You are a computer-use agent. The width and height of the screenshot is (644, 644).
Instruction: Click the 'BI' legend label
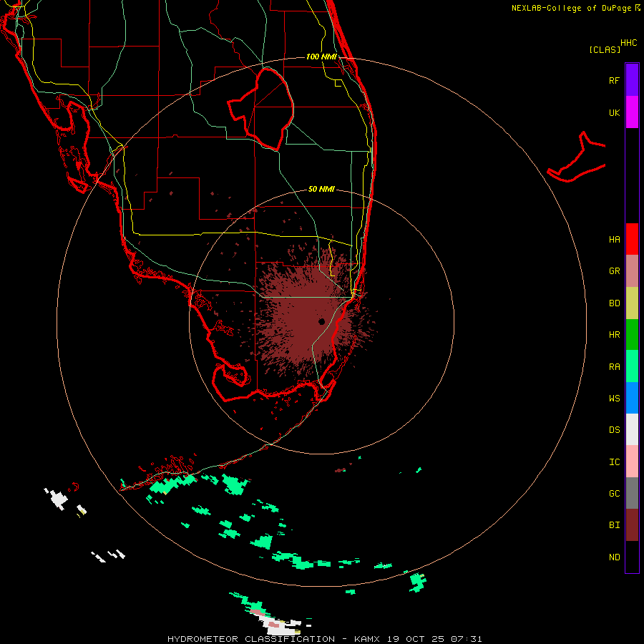click(614, 525)
